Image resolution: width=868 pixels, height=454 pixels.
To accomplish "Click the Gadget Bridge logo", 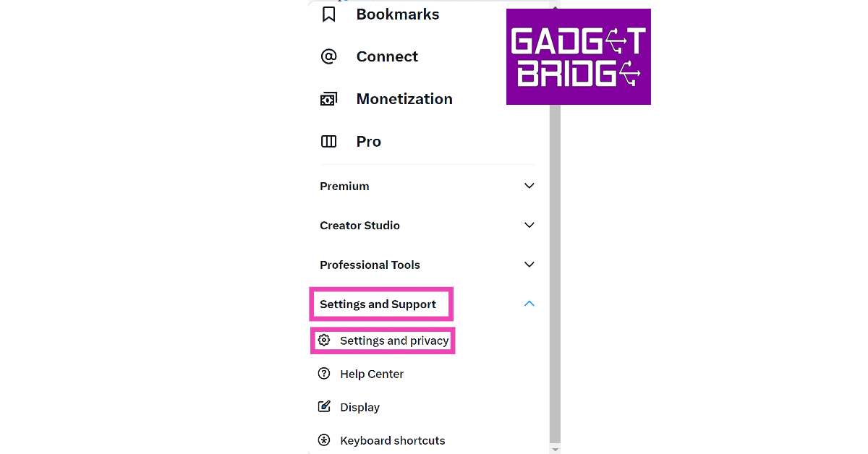I will (x=578, y=56).
